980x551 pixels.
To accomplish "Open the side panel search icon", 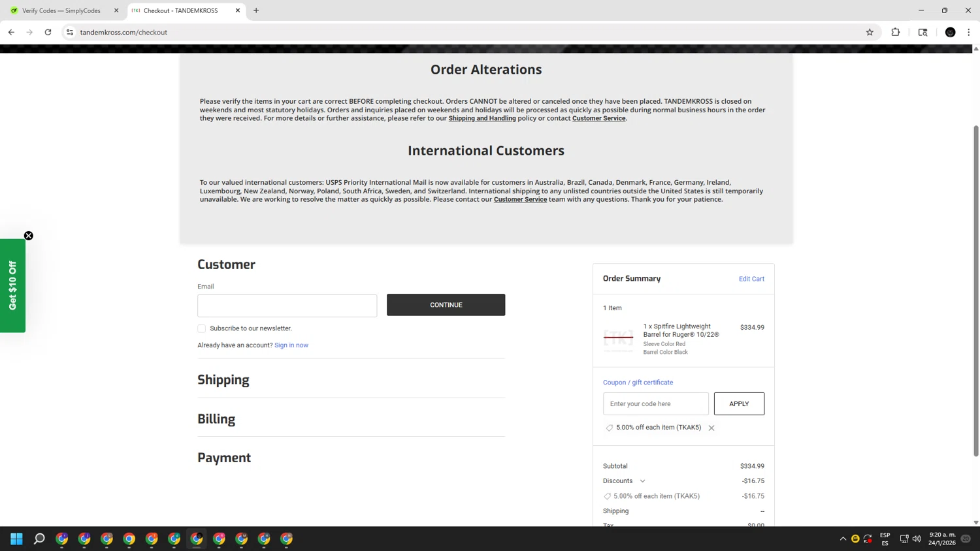I will [x=923, y=32].
